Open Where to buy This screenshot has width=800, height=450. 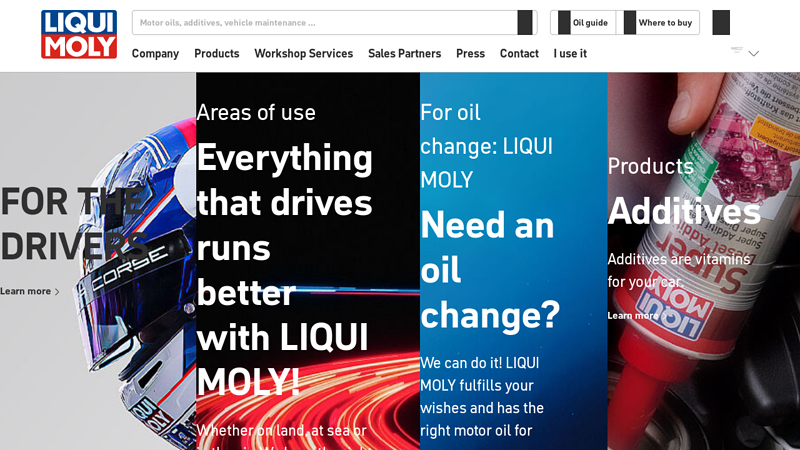658,22
